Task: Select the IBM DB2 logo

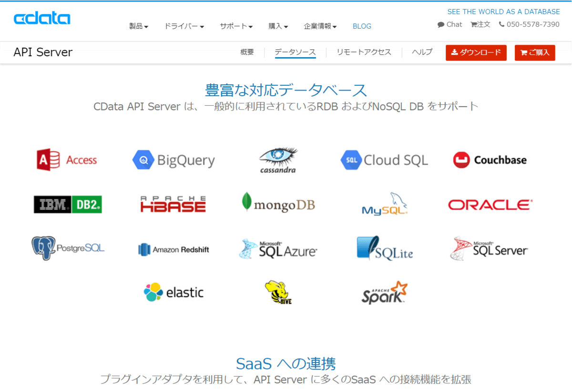Action: 68,204
